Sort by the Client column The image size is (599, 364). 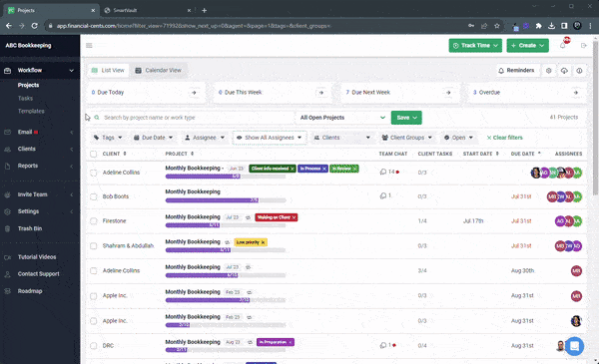pyautogui.click(x=114, y=154)
